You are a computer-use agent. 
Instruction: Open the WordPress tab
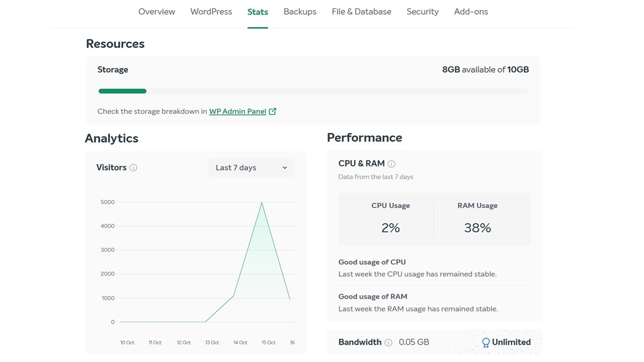pos(211,11)
